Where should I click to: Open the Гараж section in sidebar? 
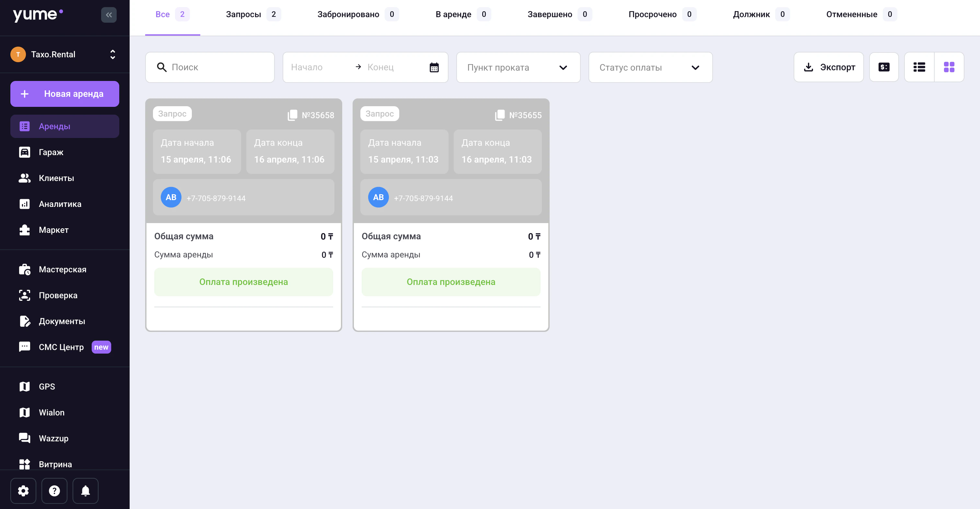pos(51,152)
